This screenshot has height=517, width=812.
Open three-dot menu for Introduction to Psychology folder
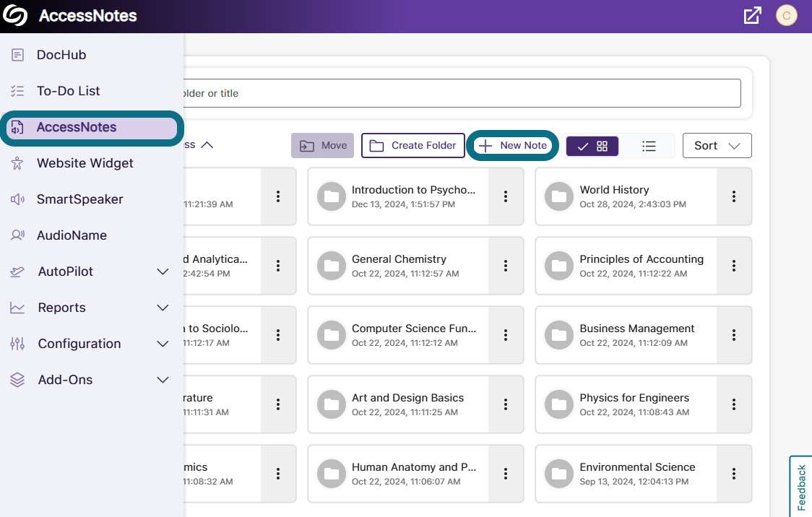tap(506, 196)
